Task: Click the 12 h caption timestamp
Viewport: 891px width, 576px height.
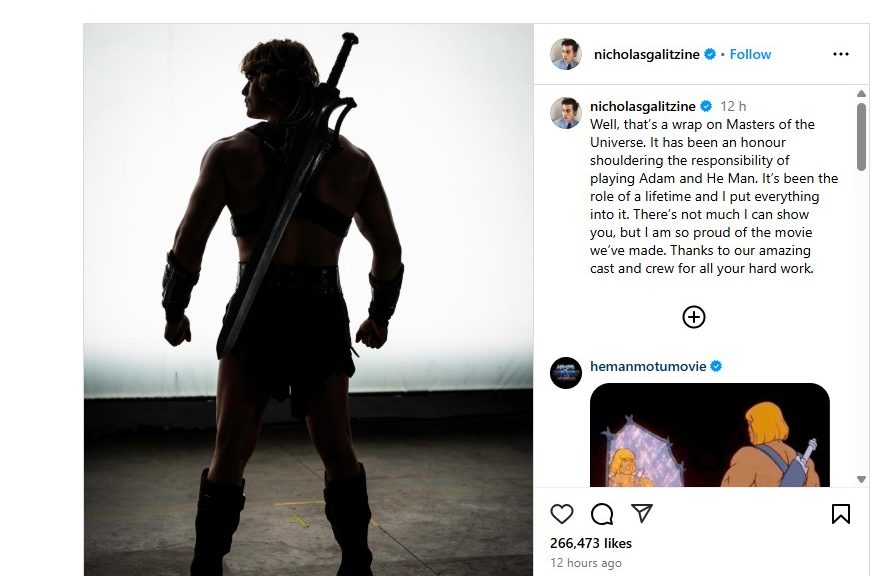Action: (734, 106)
